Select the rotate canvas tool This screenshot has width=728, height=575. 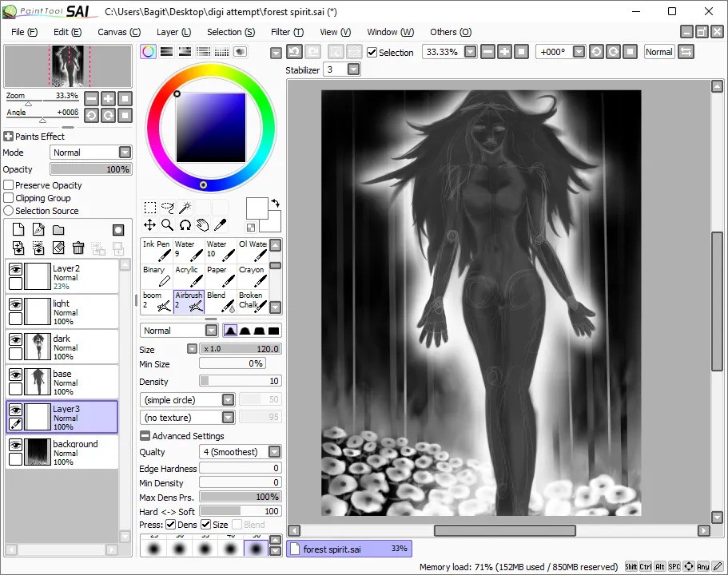[185, 225]
